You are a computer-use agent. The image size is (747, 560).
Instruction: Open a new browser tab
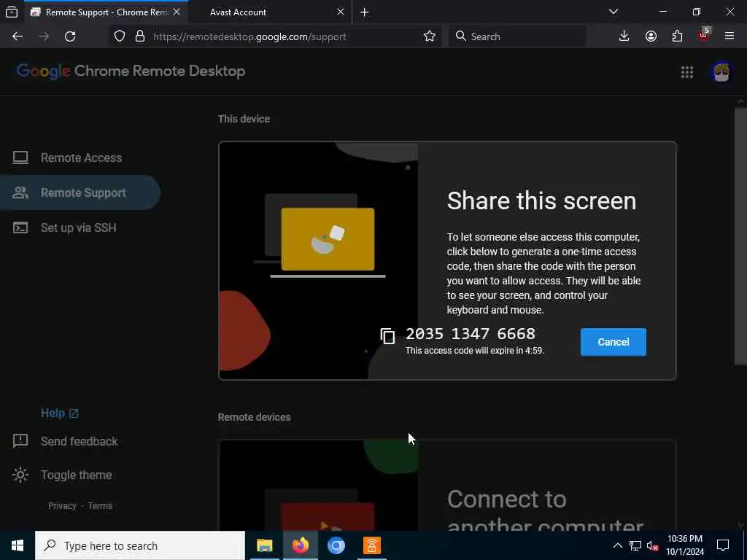click(x=365, y=12)
